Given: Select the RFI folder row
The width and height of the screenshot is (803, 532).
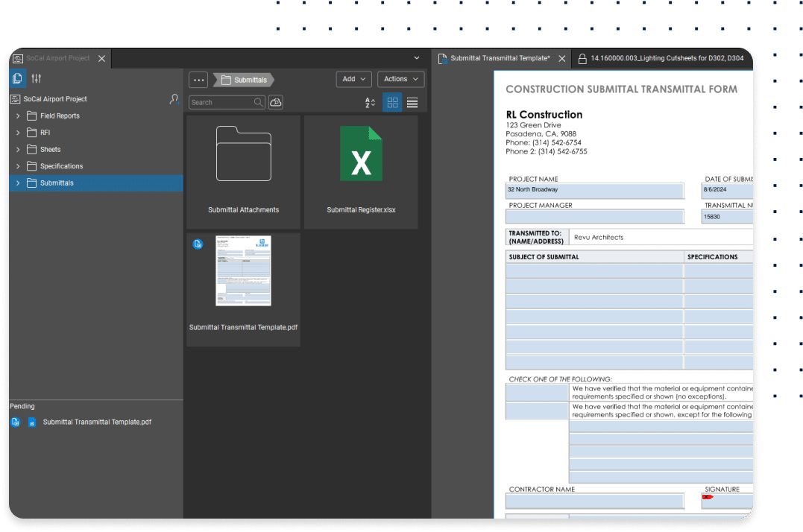Looking at the screenshot, I should (x=96, y=133).
